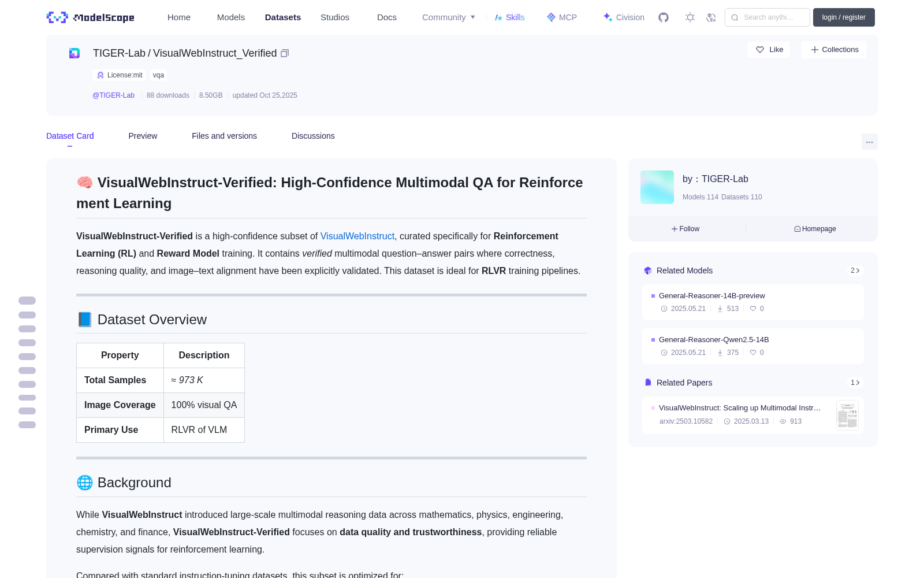This screenshot has width=924, height=578.
Task: Follow the TIGER-Lab organization
Action: 685,229
